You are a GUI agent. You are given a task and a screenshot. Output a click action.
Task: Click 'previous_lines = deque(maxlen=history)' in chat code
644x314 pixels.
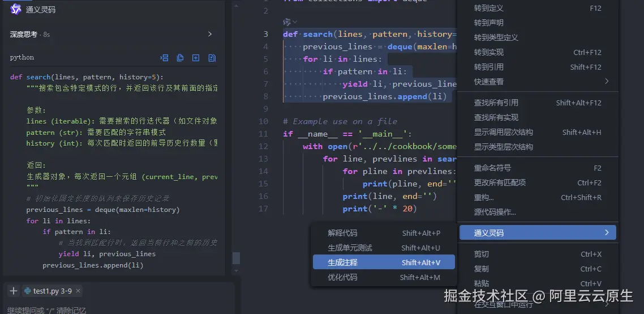[x=103, y=210]
